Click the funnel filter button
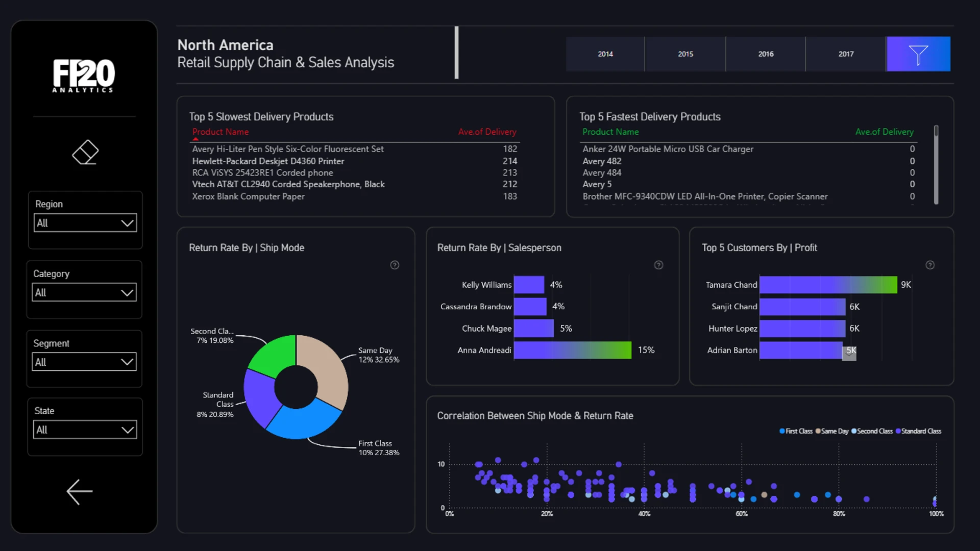 click(918, 54)
